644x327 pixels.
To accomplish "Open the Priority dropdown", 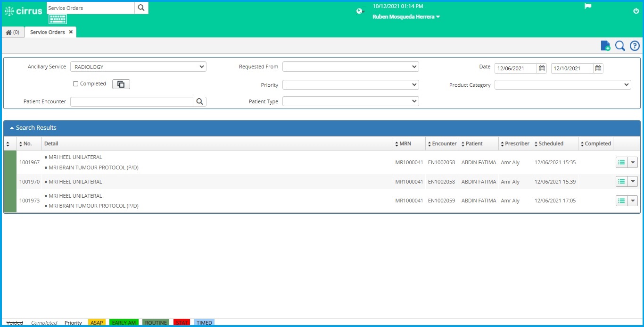I will 349,84.
